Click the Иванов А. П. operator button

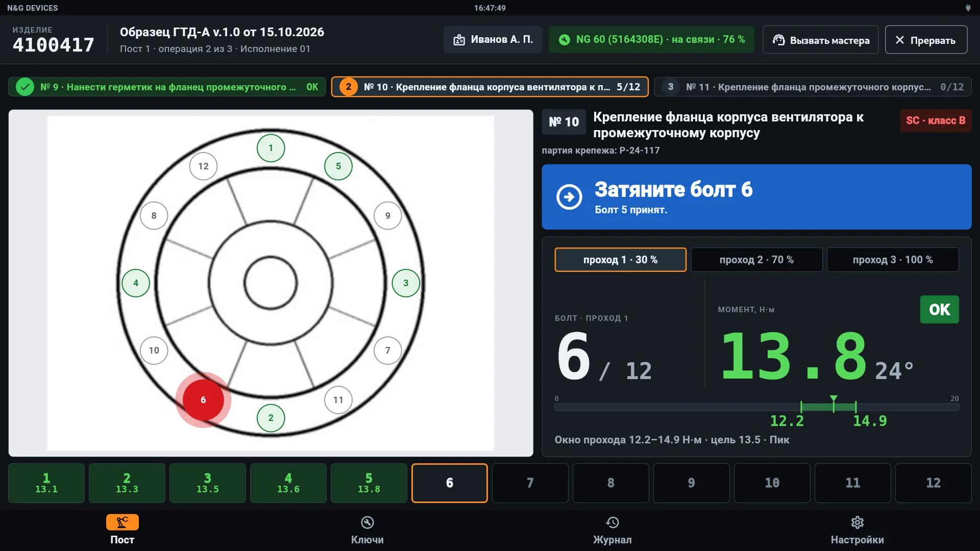tap(493, 40)
